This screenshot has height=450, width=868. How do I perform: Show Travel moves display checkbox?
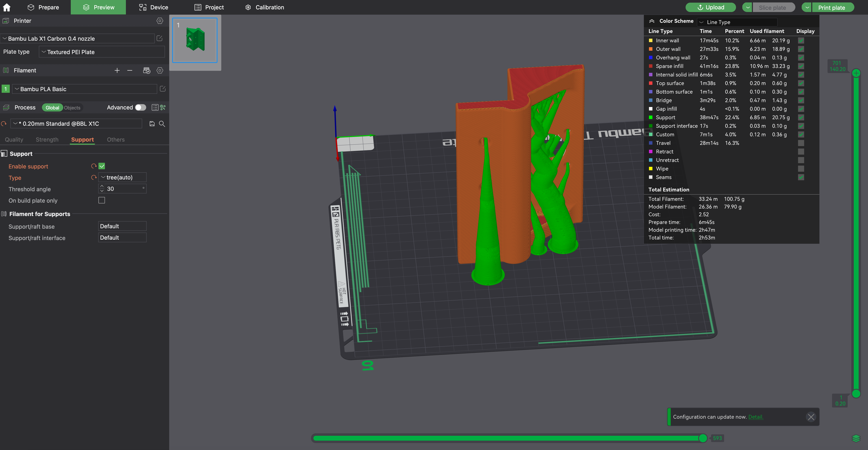[801, 143]
